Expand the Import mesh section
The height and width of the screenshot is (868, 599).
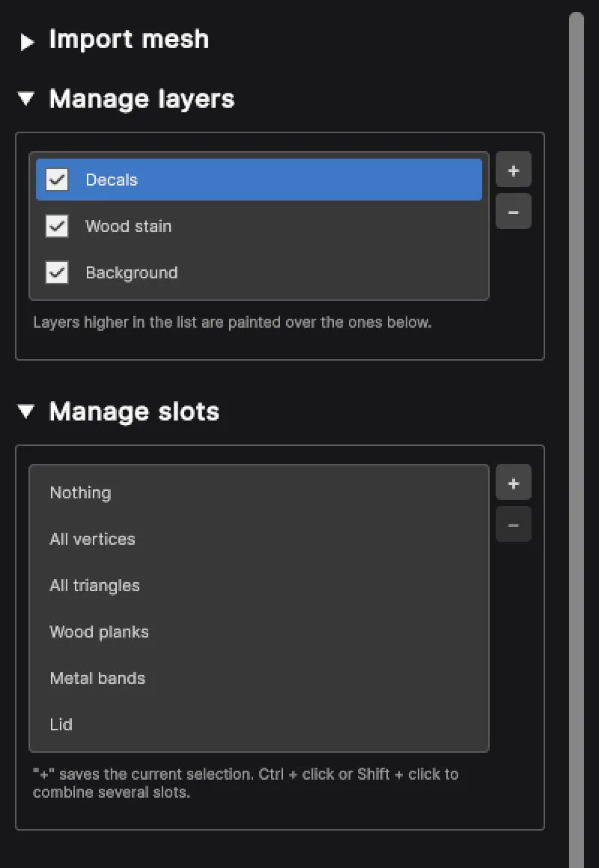pyautogui.click(x=27, y=42)
